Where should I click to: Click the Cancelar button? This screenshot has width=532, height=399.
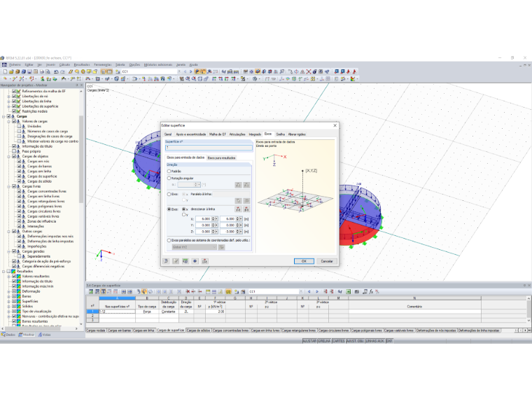[327, 261]
